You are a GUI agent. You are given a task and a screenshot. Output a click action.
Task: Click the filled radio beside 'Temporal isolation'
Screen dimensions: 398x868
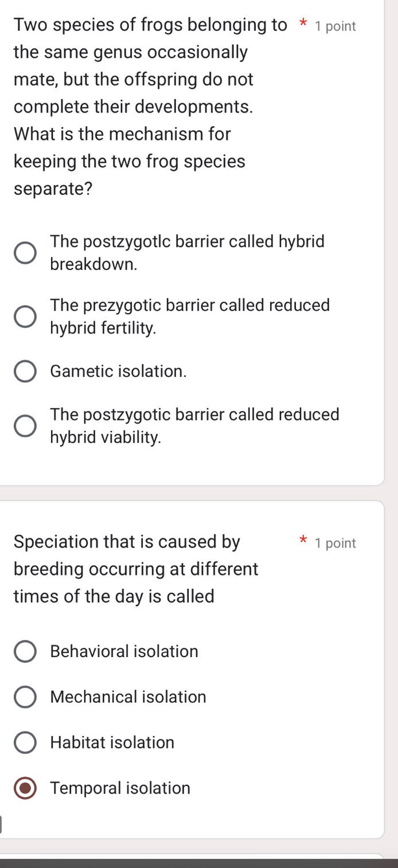click(x=25, y=788)
